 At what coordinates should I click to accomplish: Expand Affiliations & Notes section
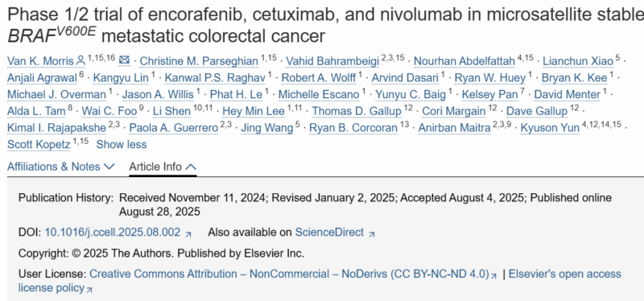(61, 167)
